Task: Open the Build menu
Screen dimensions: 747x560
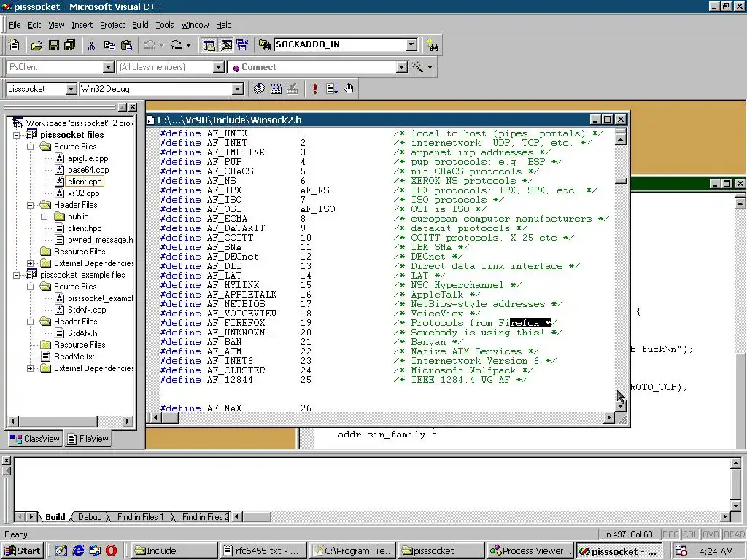Action: point(140,25)
